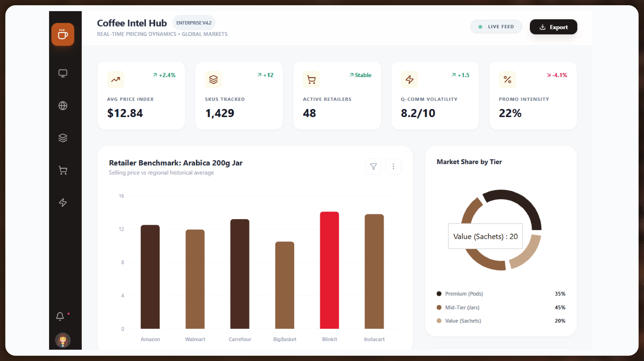This screenshot has height=361, width=644.
Task: Open the ENTERPRISE V4.2 badge details
Action: click(194, 23)
